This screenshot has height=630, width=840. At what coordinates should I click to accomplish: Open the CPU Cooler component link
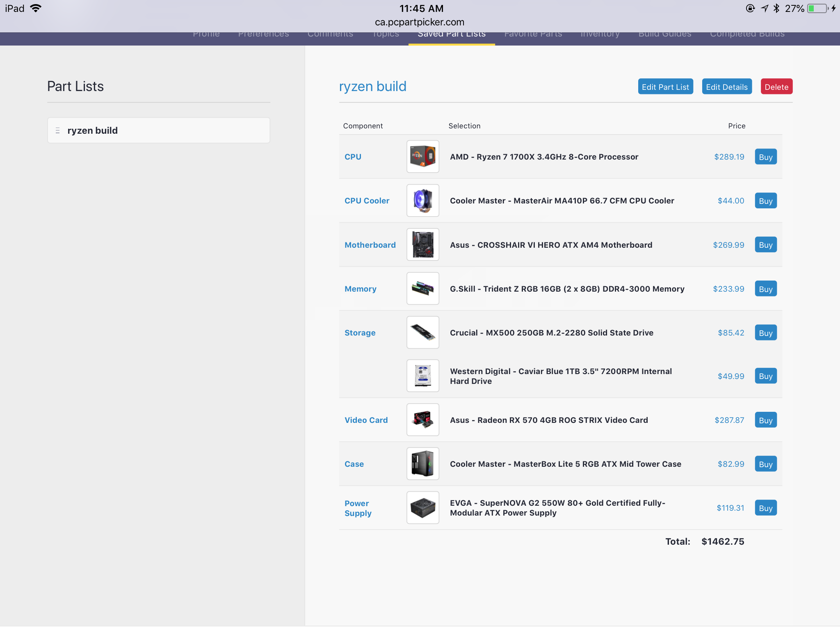(x=367, y=201)
